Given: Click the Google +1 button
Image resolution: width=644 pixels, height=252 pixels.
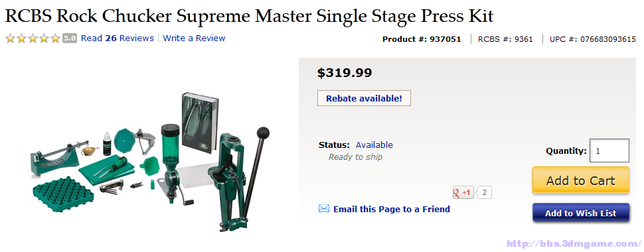Looking at the screenshot, I should pyautogui.click(x=463, y=192).
